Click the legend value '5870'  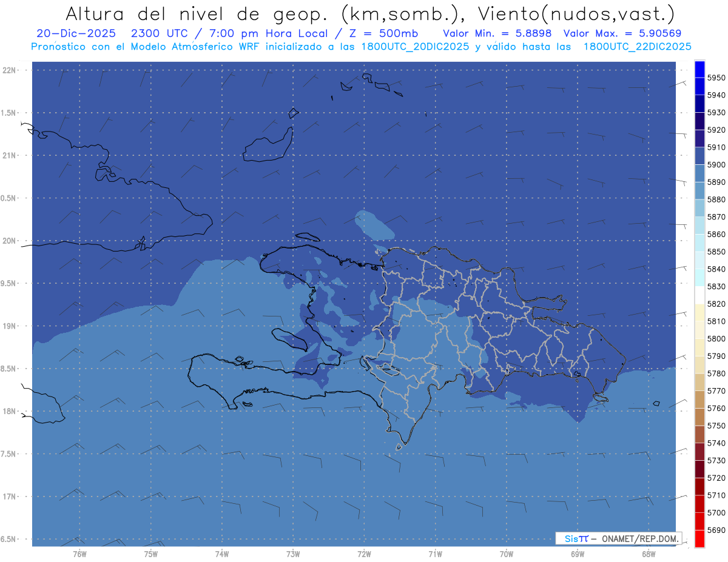(716, 217)
